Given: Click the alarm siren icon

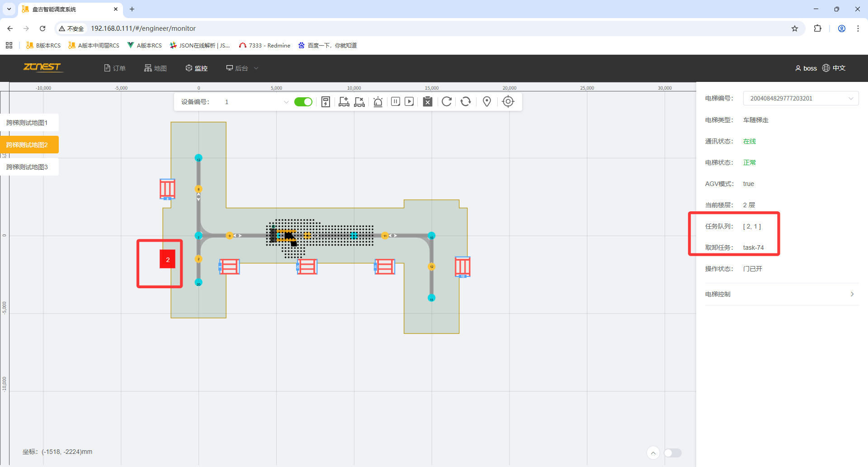Looking at the screenshot, I should 378,102.
